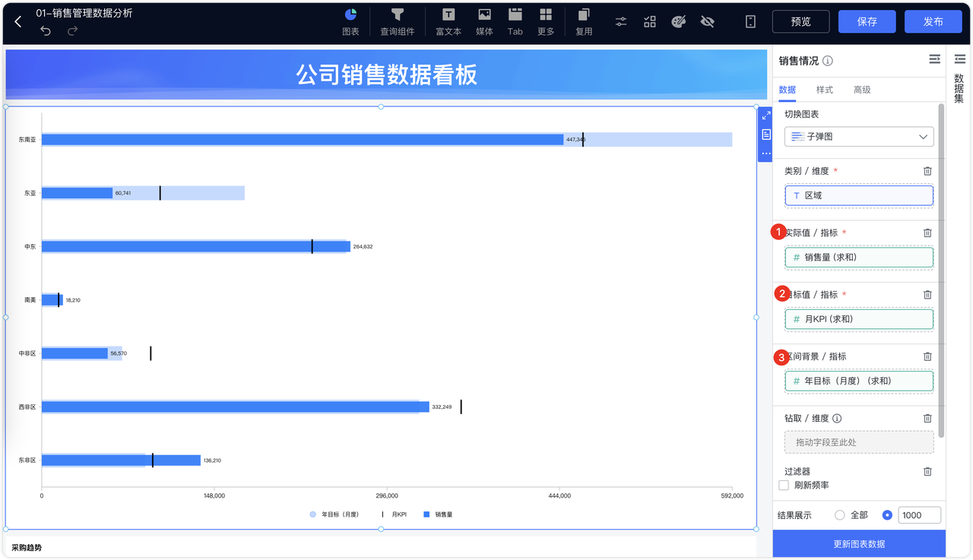The height and width of the screenshot is (560, 973).
Task: Click the 中东 bar value 264,632
Action: pos(363,246)
